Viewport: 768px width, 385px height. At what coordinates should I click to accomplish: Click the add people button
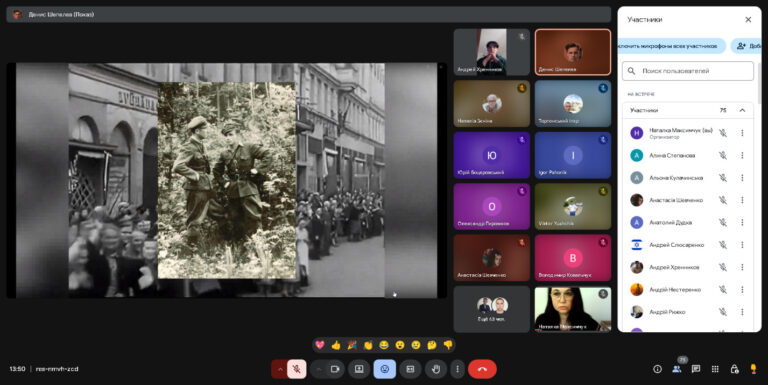pyautogui.click(x=746, y=46)
